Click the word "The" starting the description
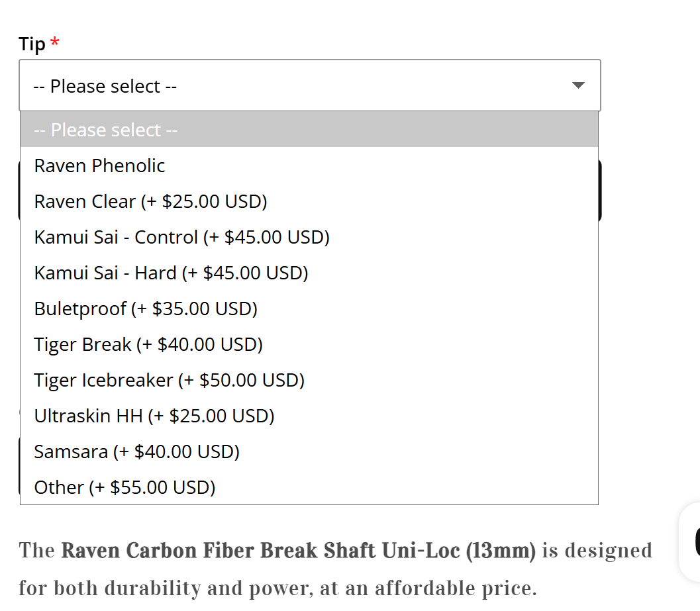This screenshot has width=700, height=611. [36, 551]
